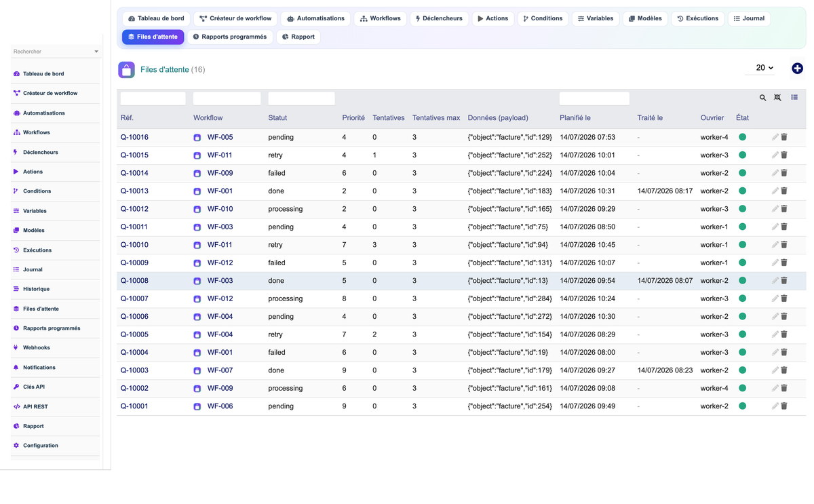
Task: Click the Workflow filter input field
Action: point(227,98)
